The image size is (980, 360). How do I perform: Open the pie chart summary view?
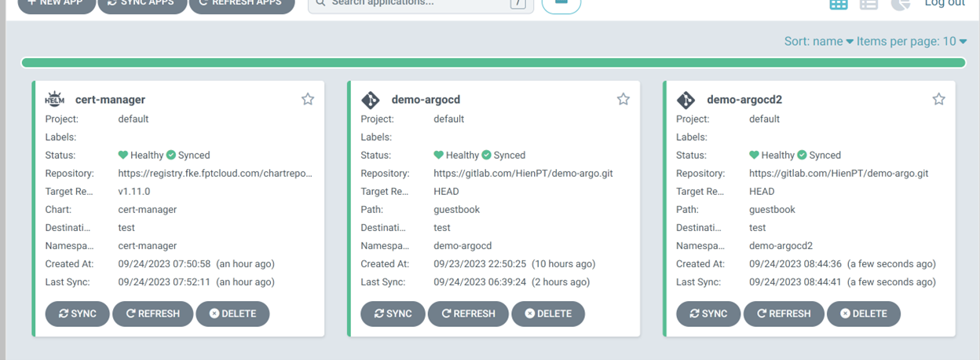click(900, 4)
